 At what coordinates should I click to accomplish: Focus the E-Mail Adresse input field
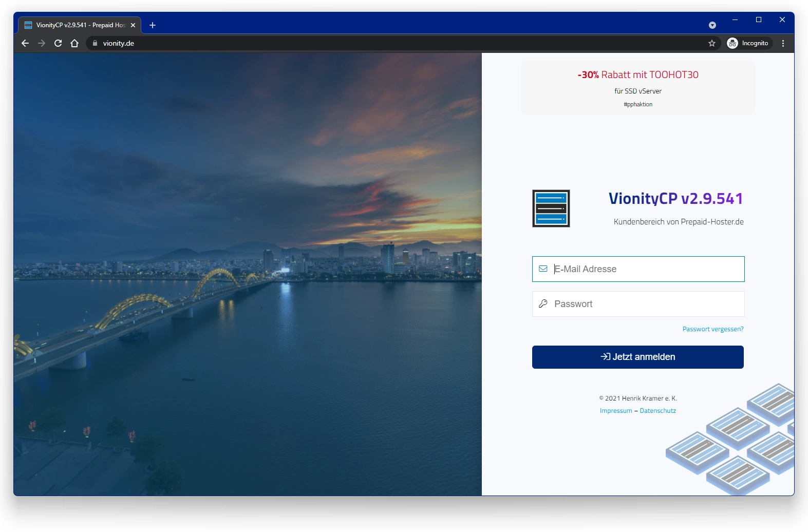[638, 269]
